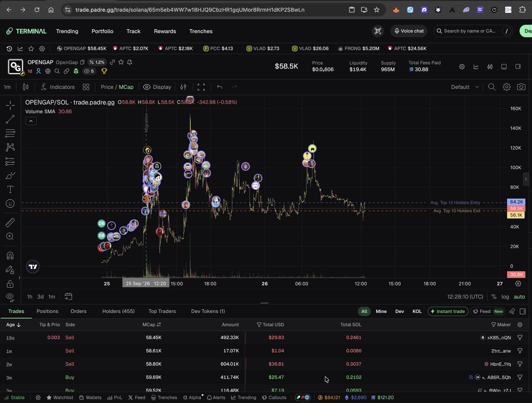This screenshot has height=403, width=532.
Task: Enable Instant trade
Action: pyautogui.click(x=448, y=312)
